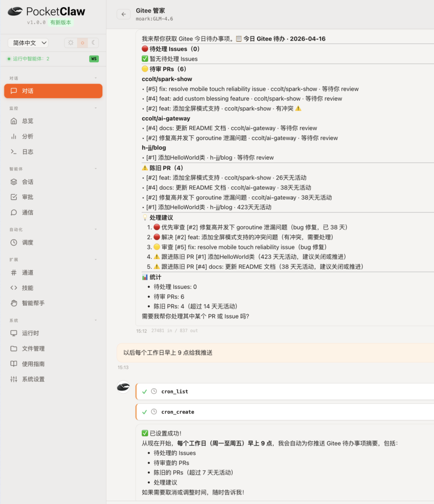Select the 对话 chat menu item
Viewport: 434px width, 504px height.
[x=53, y=91]
